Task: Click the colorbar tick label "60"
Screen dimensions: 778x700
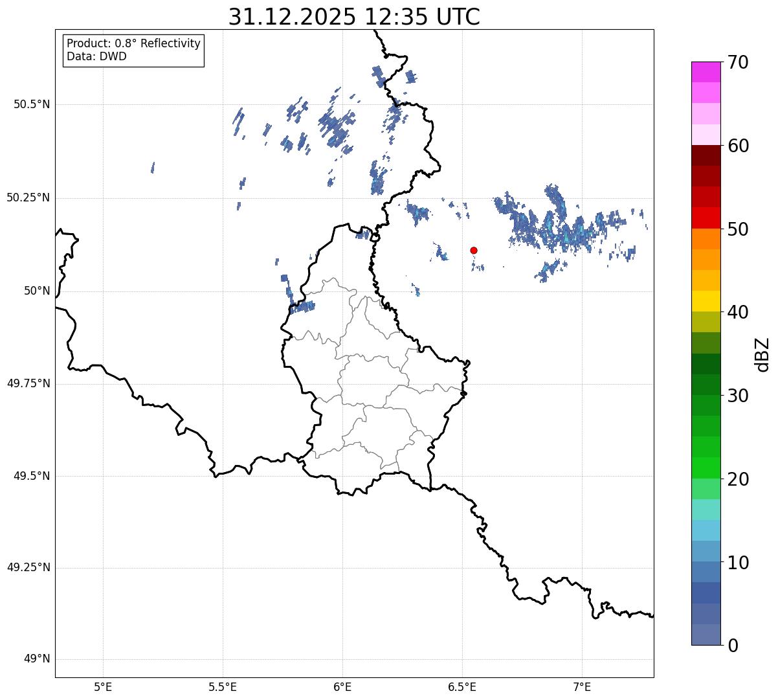Action: click(738, 146)
